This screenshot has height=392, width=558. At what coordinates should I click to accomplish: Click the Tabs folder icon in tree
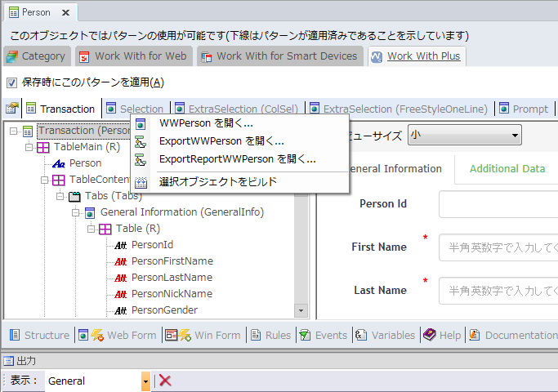coord(74,195)
